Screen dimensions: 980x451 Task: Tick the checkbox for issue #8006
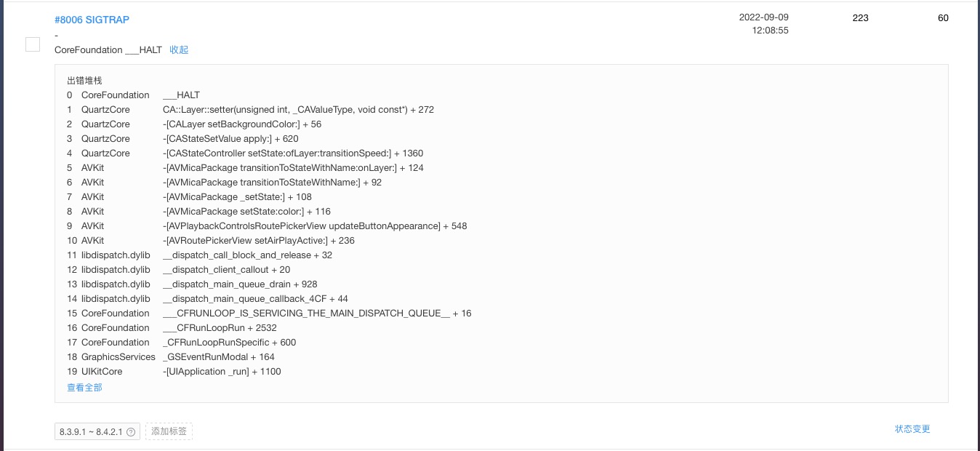[33, 44]
